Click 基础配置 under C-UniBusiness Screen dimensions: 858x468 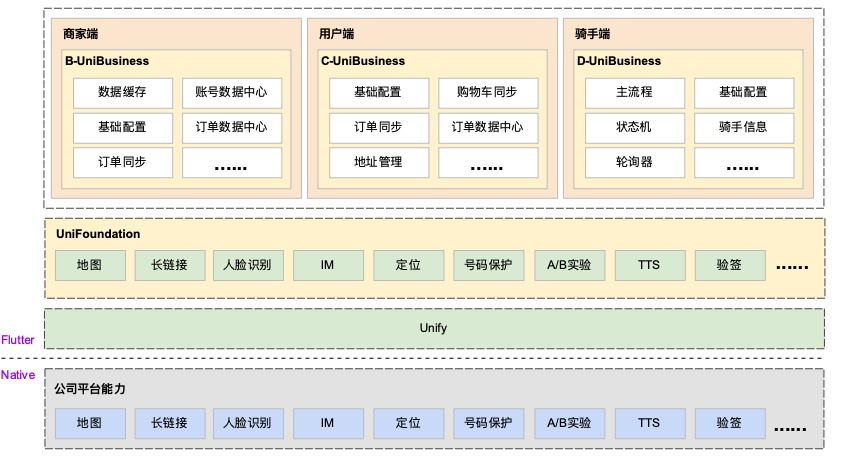coord(379,93)
